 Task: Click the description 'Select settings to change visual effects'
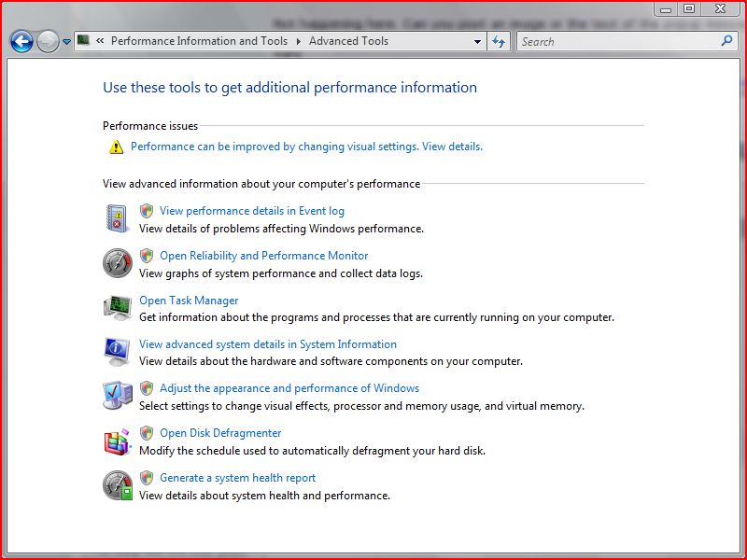pos(361,406)
